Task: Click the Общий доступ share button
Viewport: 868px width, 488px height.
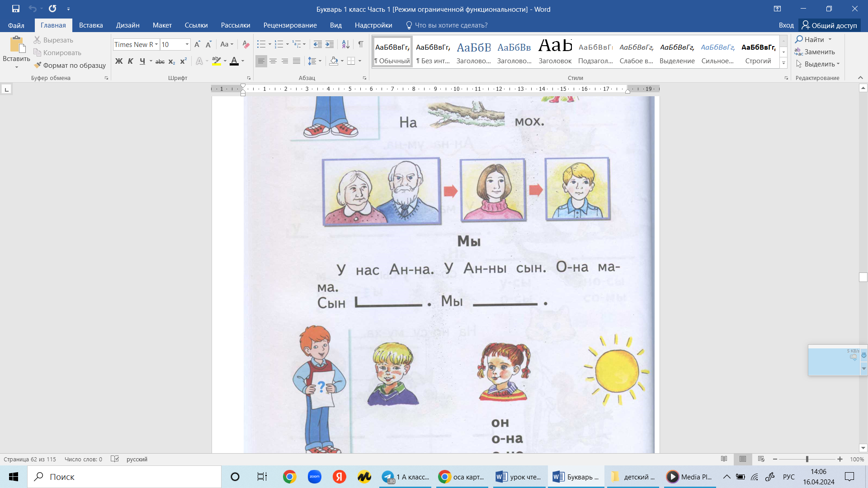Action: point(829,25)
